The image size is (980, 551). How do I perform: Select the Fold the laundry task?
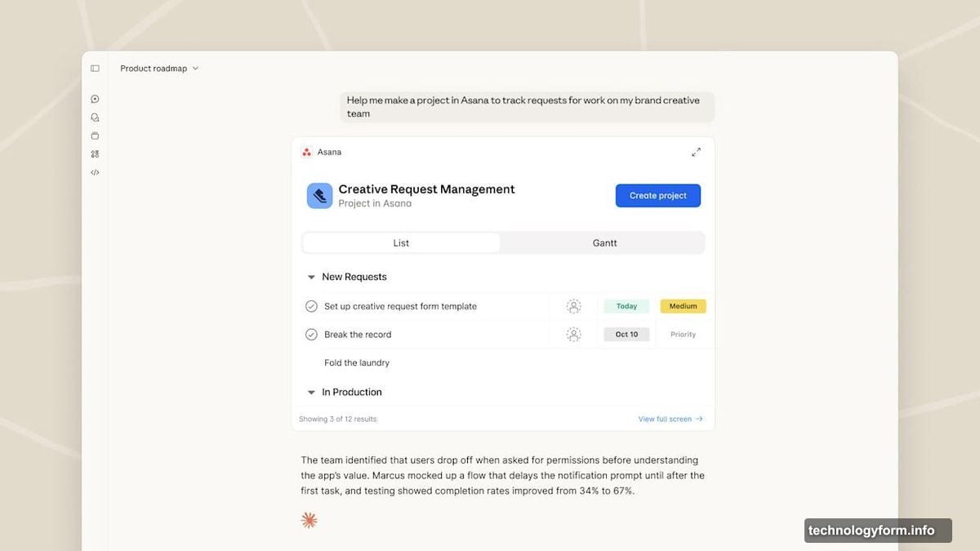point(357,362)
